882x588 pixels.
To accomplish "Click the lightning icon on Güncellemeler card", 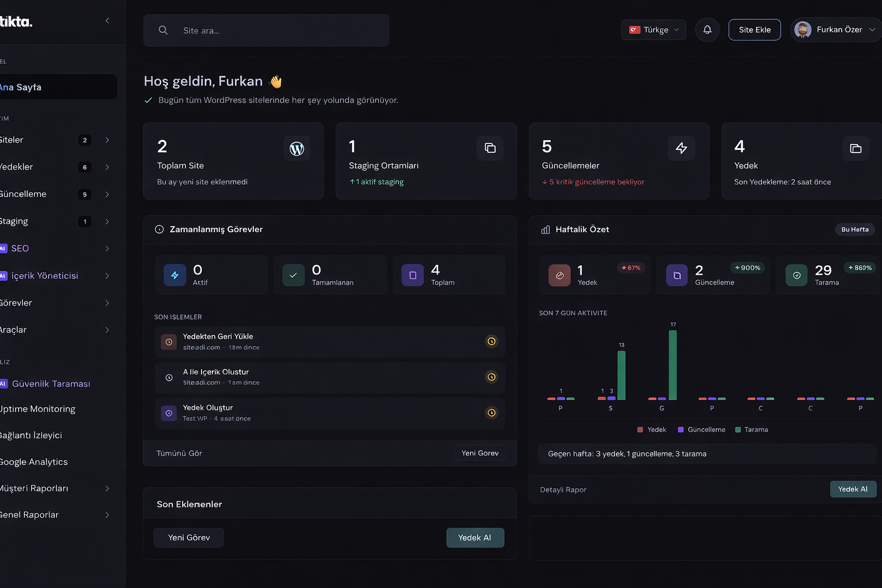I will [x=682, y=148].
